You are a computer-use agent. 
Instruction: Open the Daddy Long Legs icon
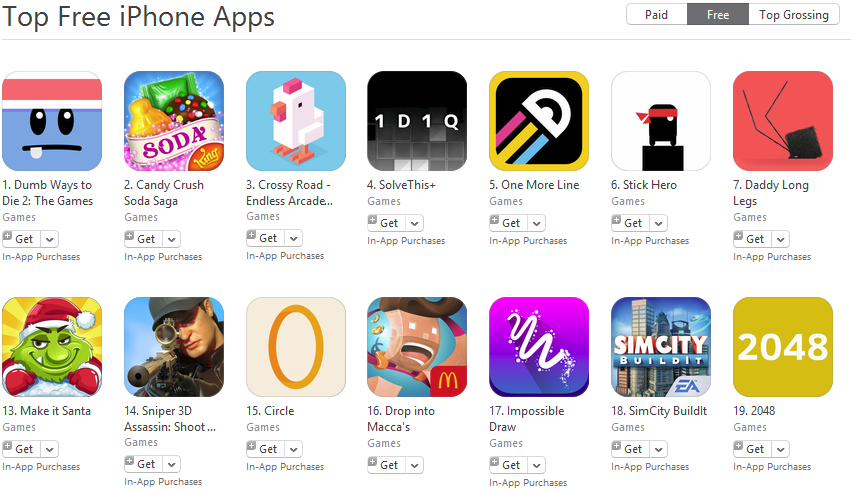coord(783,121)
